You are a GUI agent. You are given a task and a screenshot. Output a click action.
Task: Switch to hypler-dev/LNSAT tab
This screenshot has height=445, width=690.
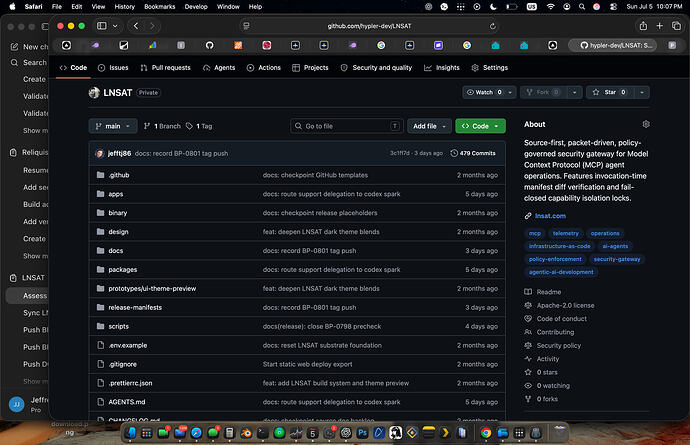(613, 45)
